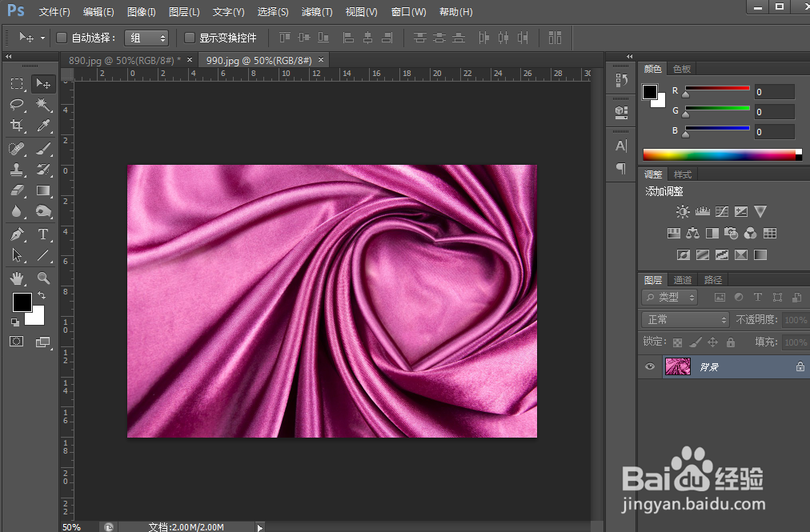Toggle lock image pixels brush icon
The image size is (810, 532).
point(696,342)
